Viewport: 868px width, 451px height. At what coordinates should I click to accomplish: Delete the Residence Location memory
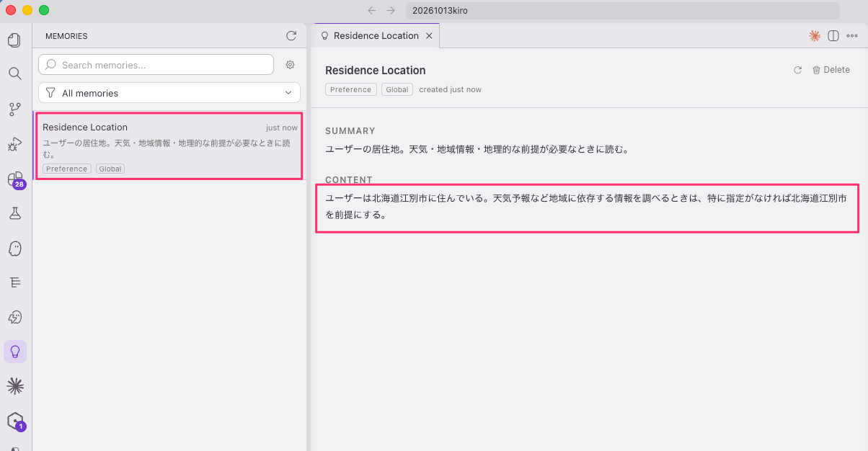831,70
